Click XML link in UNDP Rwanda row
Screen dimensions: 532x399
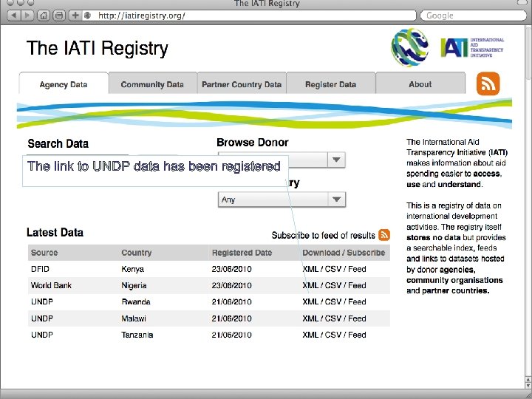[x=310, y=301]
